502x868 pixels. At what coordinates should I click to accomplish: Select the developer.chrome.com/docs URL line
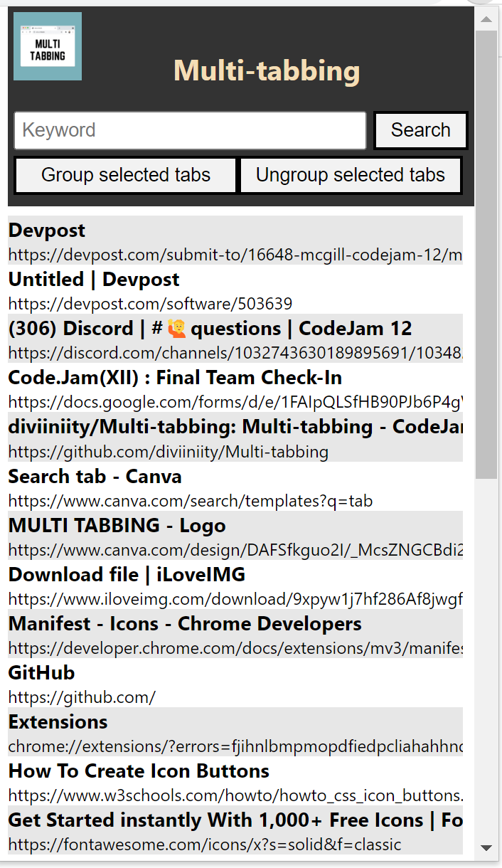tap(235, 647)
